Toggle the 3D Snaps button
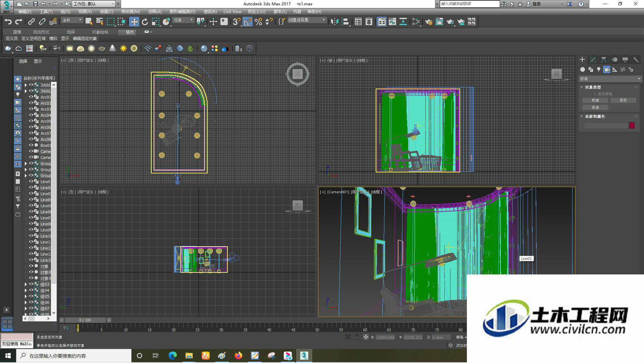Viewport: 644px width, 363px height. tap(236, 22)
